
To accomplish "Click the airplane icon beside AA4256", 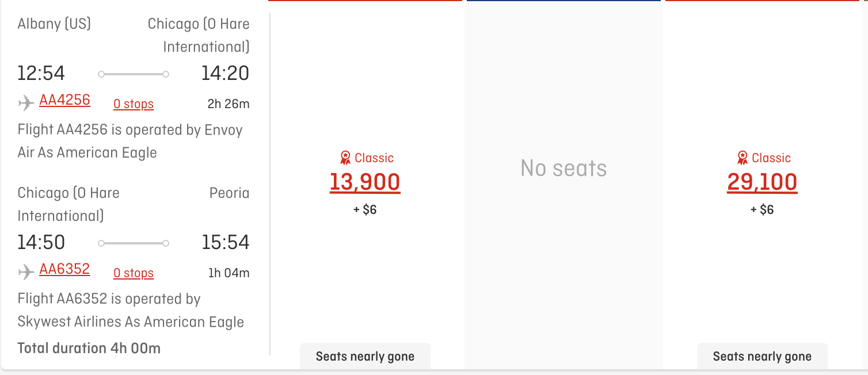I will click(26, 103).
